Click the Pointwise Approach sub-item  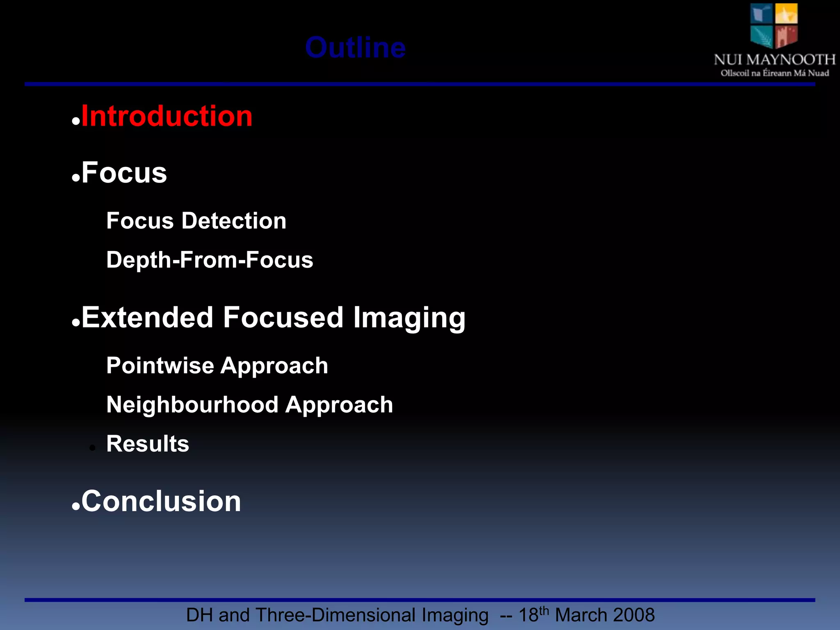coord(217,365)
